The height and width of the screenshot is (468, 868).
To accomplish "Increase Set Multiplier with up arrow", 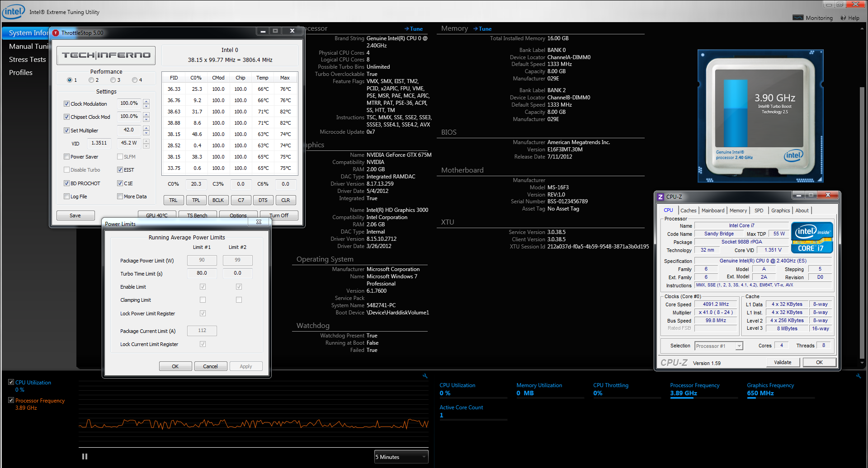I will coord(146,128).
